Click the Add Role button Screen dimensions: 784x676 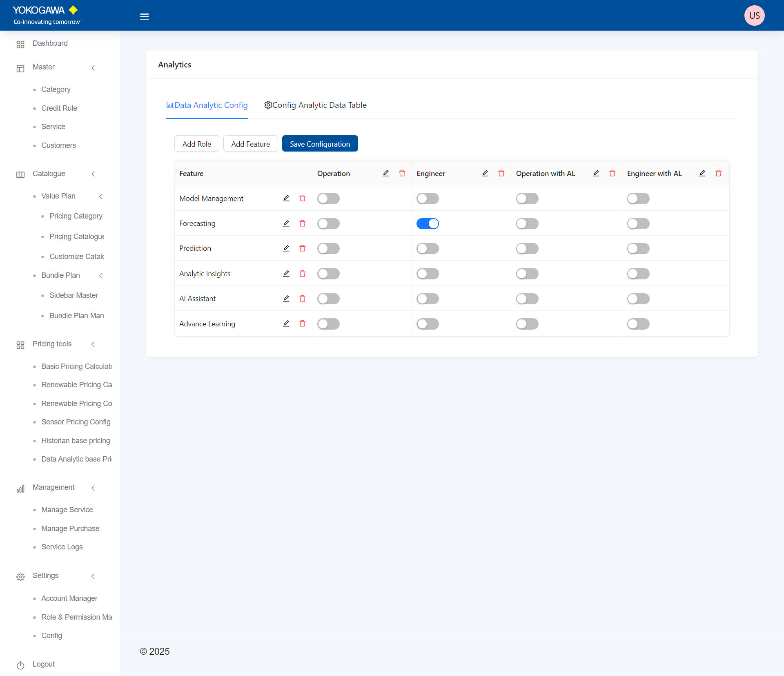coord(196,144)
